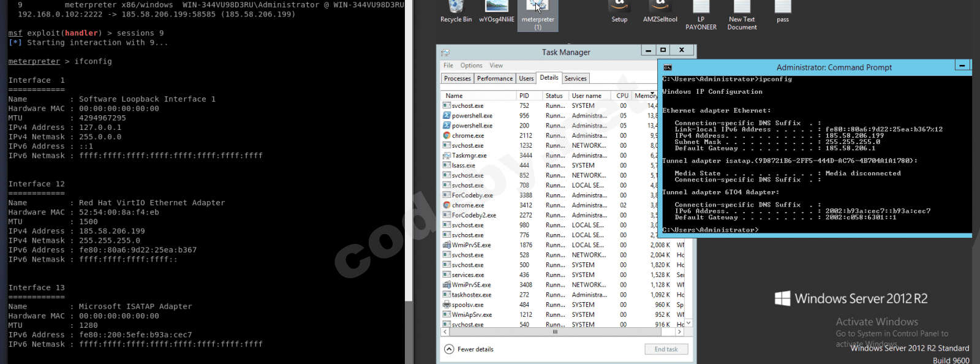
Task: Click the pass file on desktop
Action: pyautogui.click(x=782, y=9)
